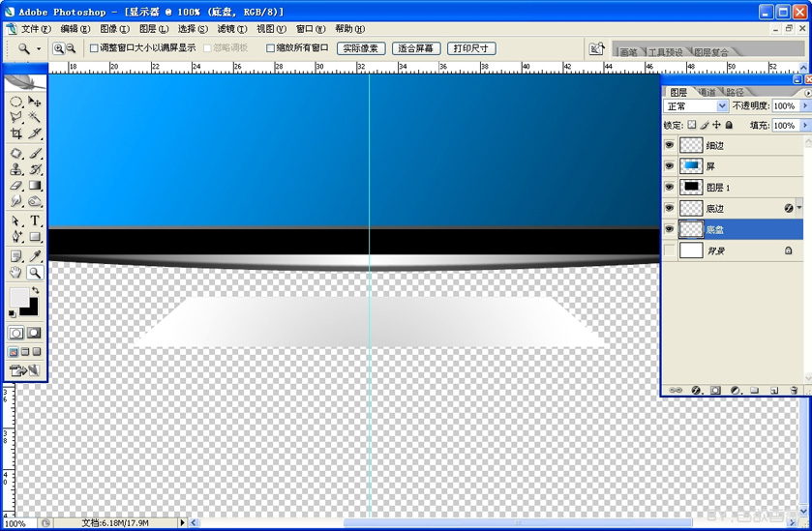This screenshot has height=531, width=812.
Task: Open the file browser toggle icon
Action: tap(596, 48)
